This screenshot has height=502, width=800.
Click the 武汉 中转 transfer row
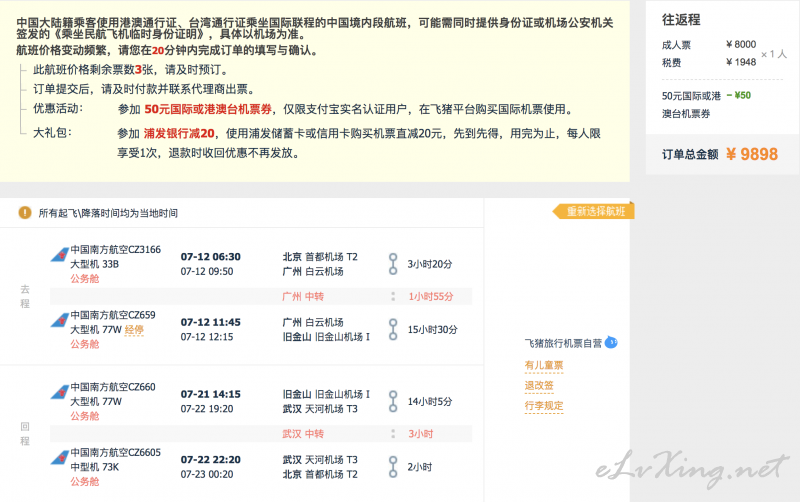(x=261, y=434)
